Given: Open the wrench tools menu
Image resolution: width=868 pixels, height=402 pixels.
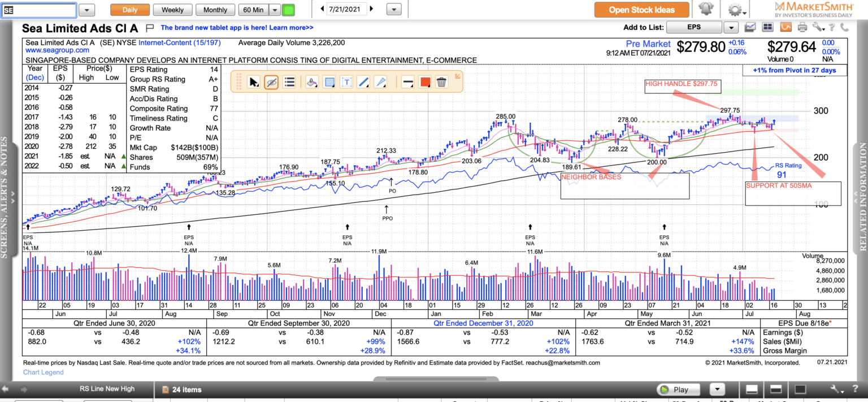Looking at the screenshot, I should pyautogui.click(x=819, y=27).
